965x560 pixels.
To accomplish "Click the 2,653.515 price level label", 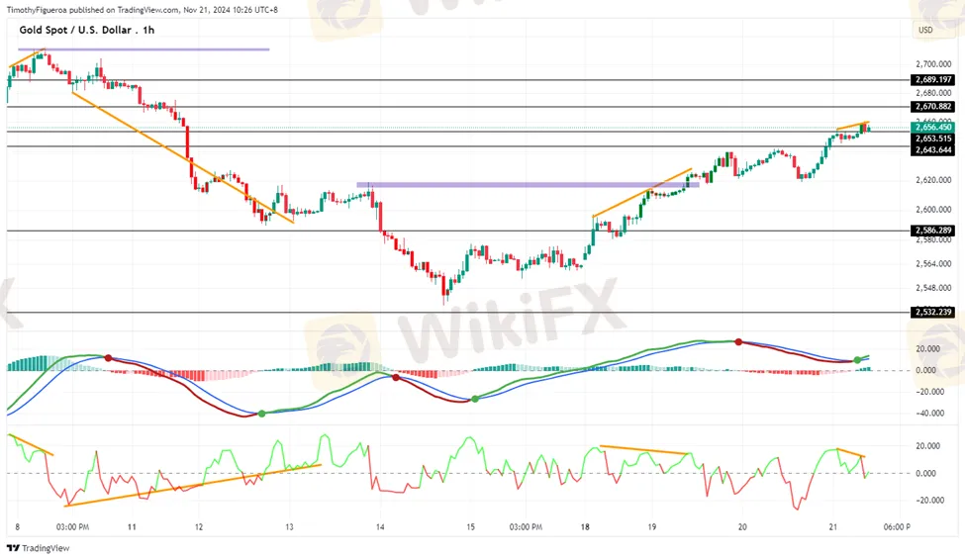I will (933, 139).
